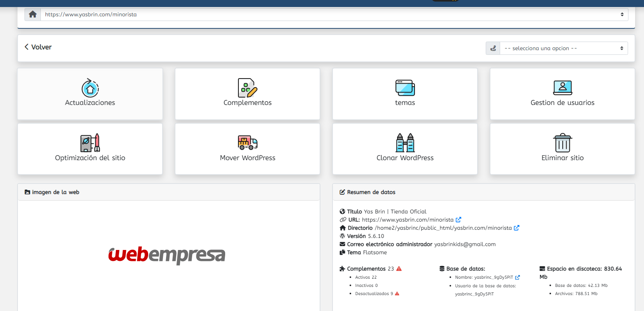644x311 pixels.
Task: Click the 'Archivos: 788.51 Mb' entry
Action: [x=576, y=294]
